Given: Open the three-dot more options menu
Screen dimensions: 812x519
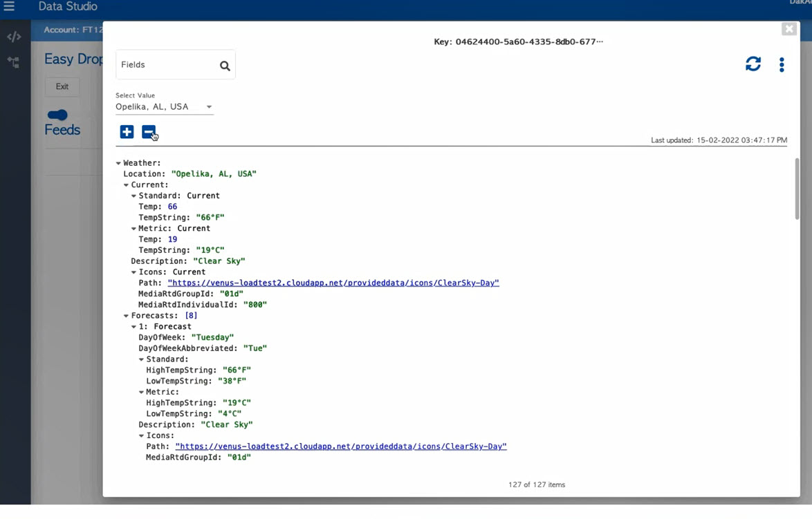Looking at the screenshot, I should pyautogui.click(x=782, y=64).
